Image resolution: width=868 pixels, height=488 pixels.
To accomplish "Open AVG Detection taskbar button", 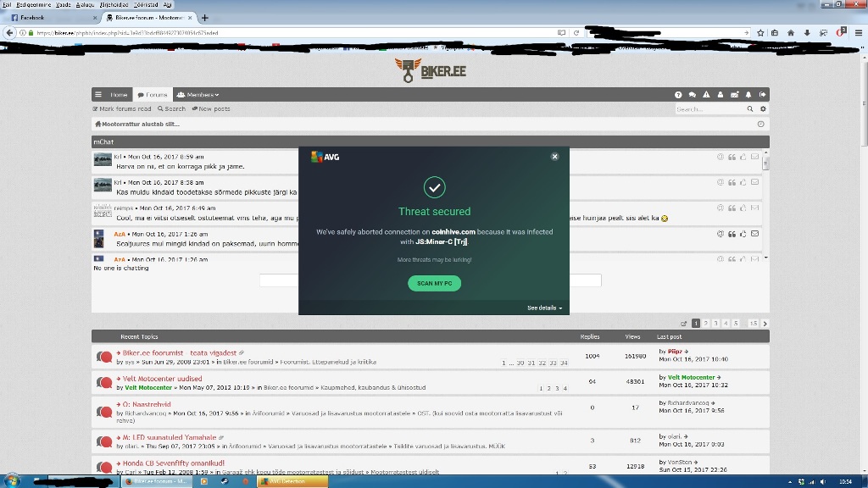I will click(292, 481).
